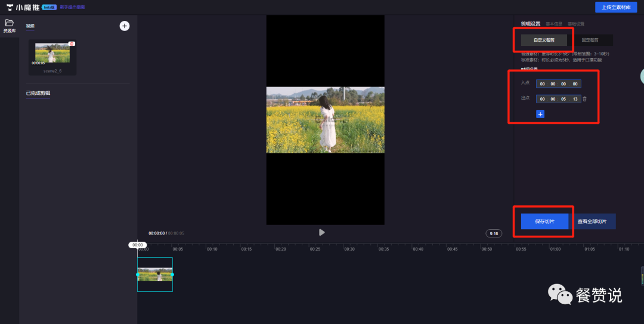
Task: Click the beta版 badge beside the logo
Action: (49, 7)
